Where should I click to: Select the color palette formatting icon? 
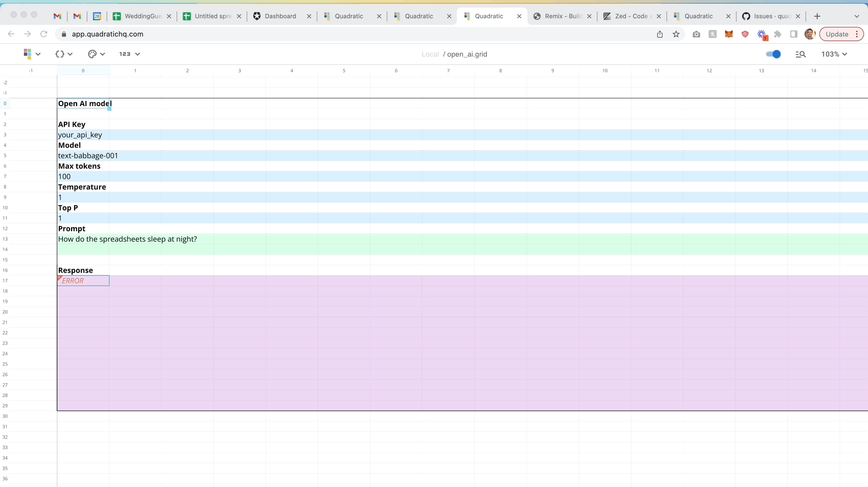tap(92, 54)
